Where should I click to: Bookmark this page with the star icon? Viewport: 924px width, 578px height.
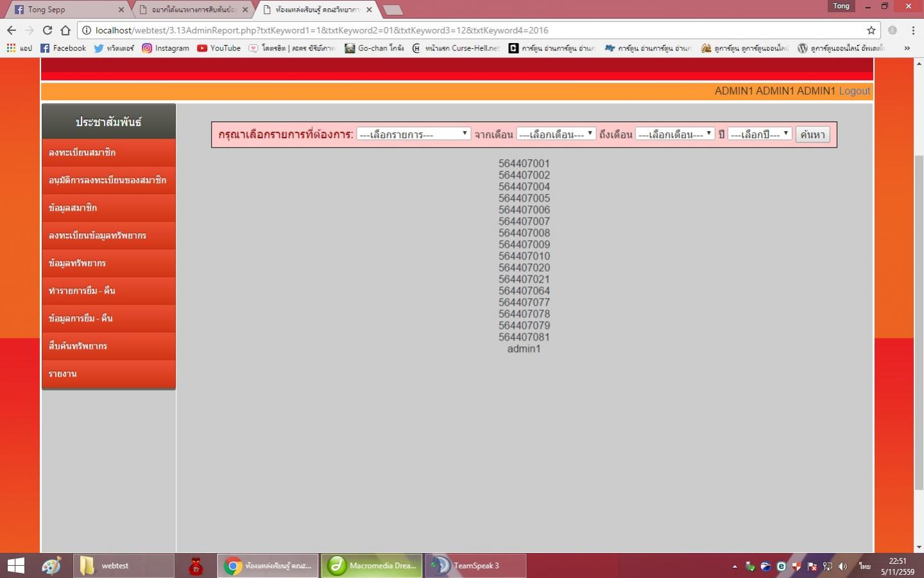click(x=871, y=30)
